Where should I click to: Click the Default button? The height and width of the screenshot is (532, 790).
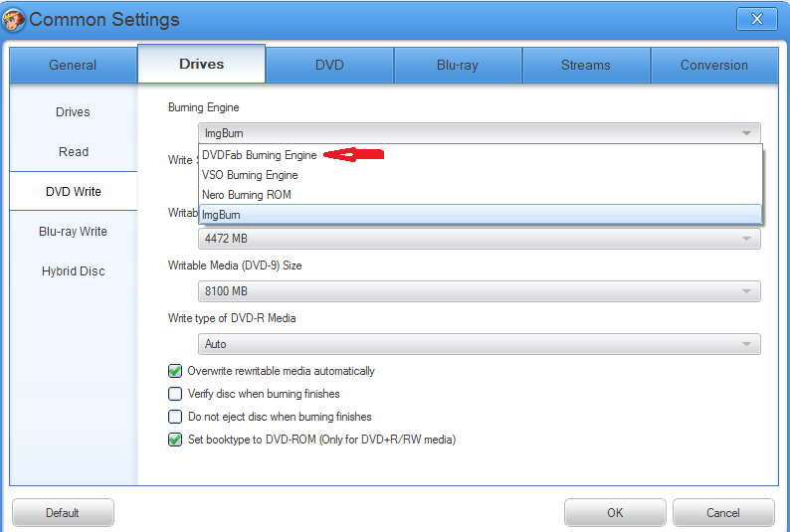click(63, 513)
